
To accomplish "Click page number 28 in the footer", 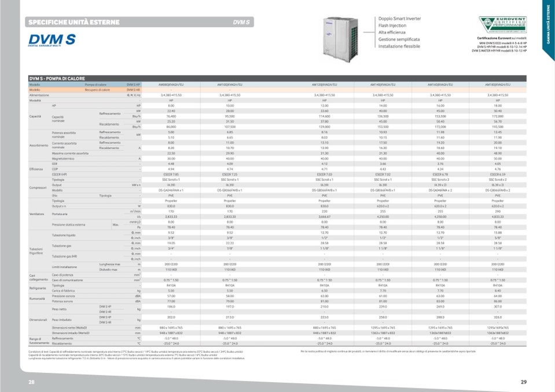I will pyautogui.click(x=32, y=382).
